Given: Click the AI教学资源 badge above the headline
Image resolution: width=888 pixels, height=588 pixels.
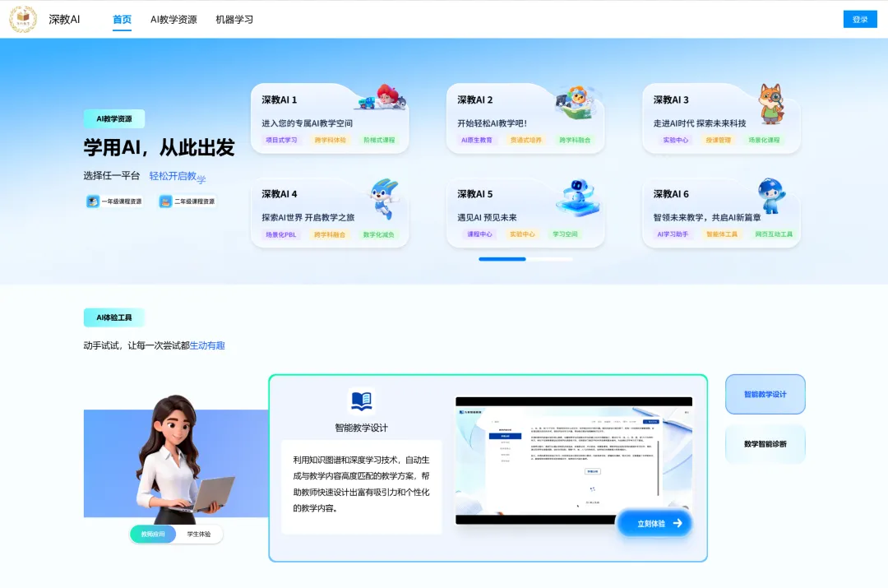Looking at the screenshot, I should pyautogui.click(x=114, y=119).
